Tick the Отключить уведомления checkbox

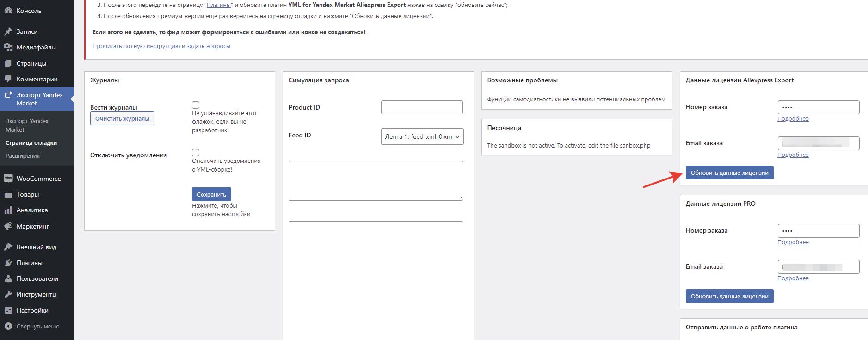click(x=196, y=153)
